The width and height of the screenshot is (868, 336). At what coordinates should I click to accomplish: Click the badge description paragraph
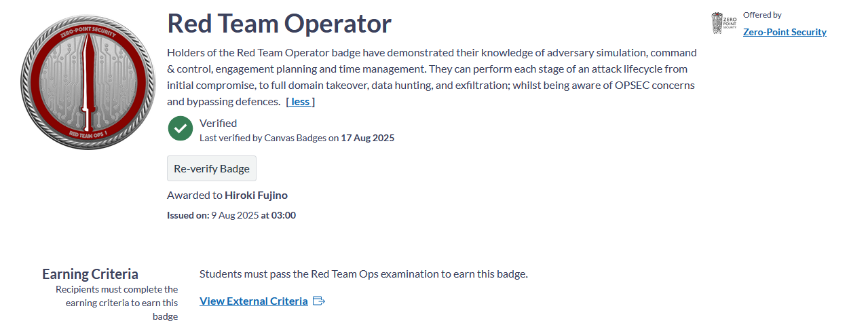coord(432,77)
